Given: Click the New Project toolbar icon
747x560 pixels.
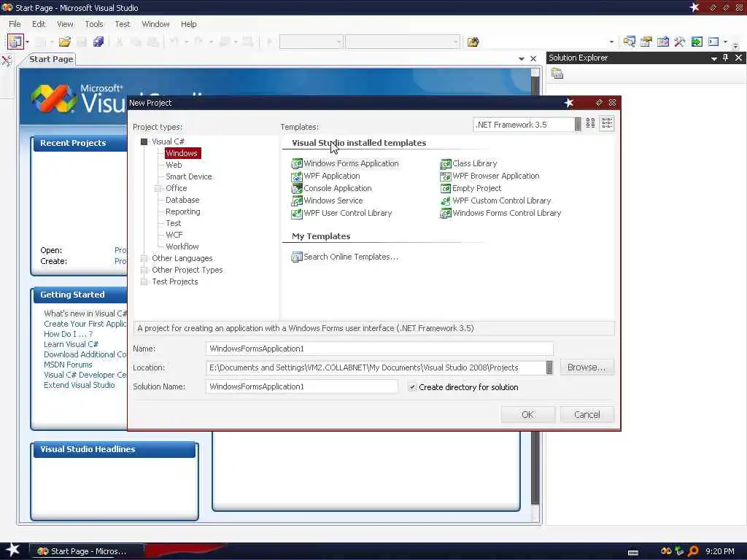Looking at the screenshot, I should point(15,42).
